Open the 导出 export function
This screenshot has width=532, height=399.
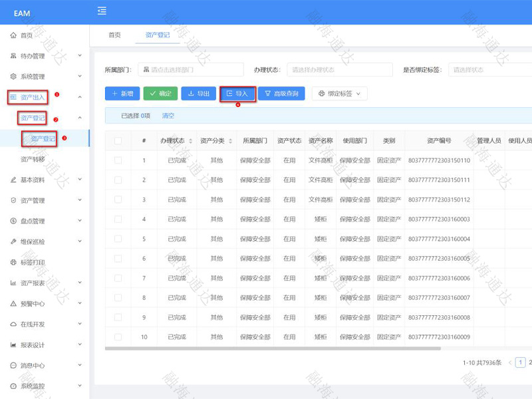pyautogui.click(x=198, y=94)
